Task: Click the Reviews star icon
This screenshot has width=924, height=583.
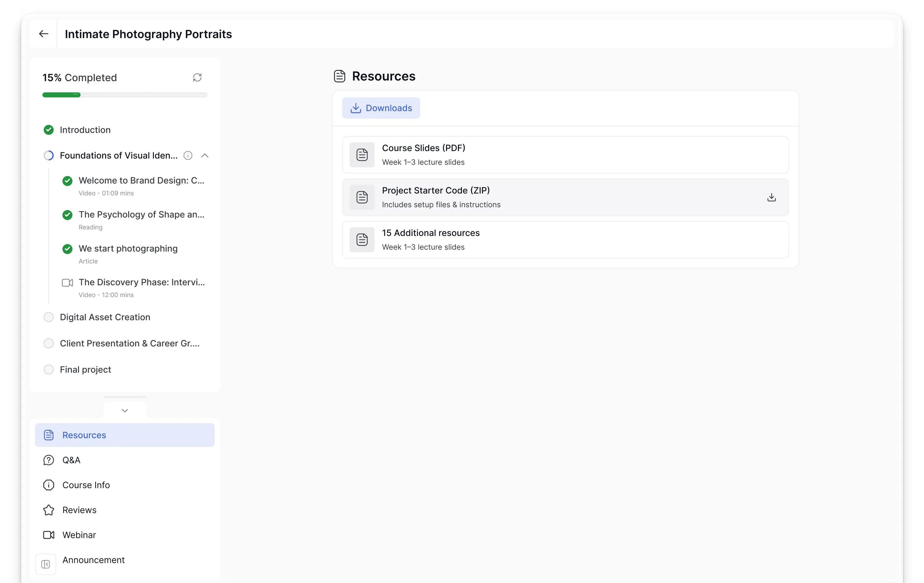Action: pos(49,510)
